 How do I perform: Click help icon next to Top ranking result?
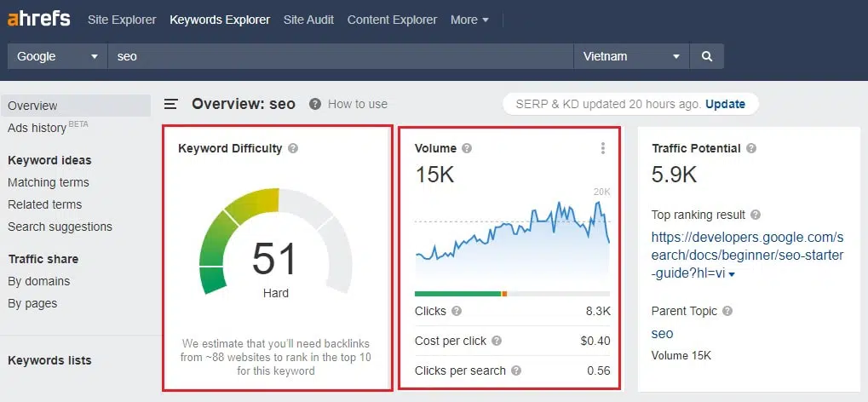click(x=755, y=215)
